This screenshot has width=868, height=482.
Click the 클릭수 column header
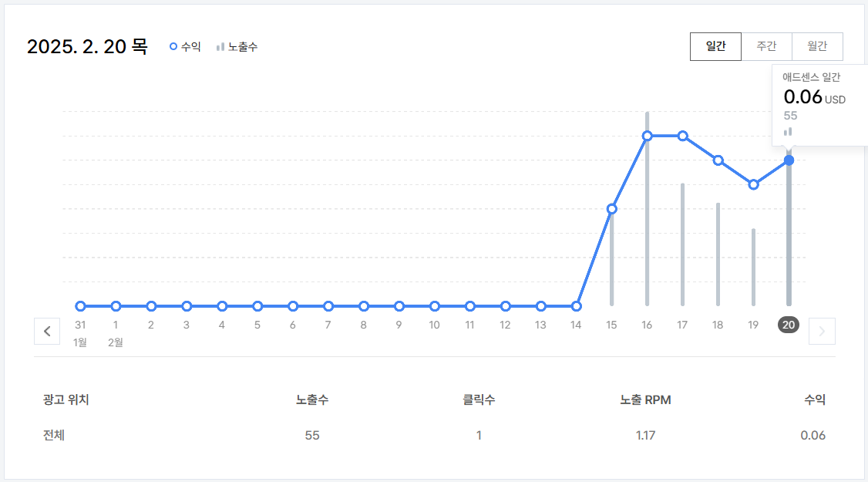pyautogui.click(x=479, y=399)
